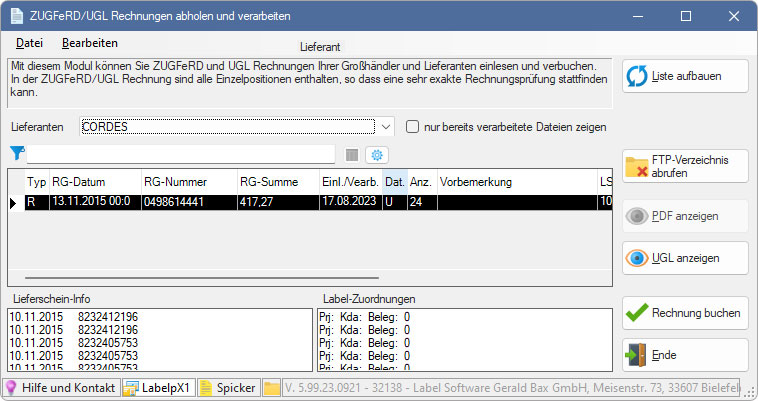This screenshot has width=758, height=401.
Task: Click into the filter text field
Action: [x=180, y=154]
